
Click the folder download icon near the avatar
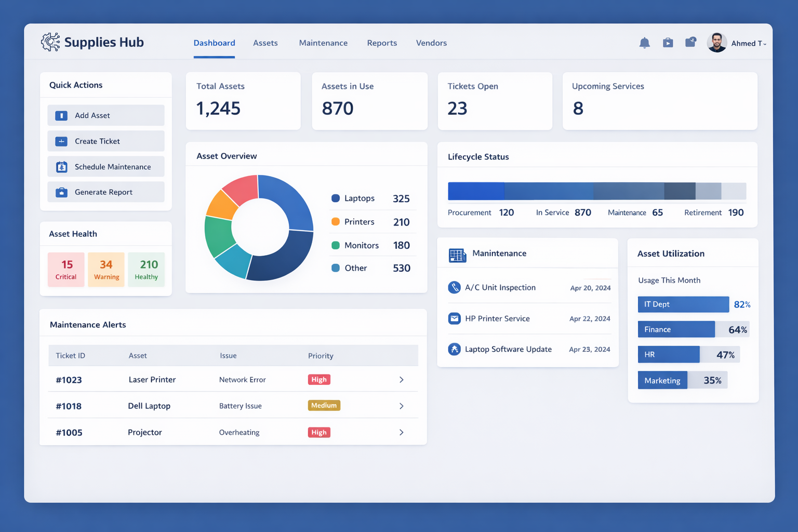[x=690, y=43]
